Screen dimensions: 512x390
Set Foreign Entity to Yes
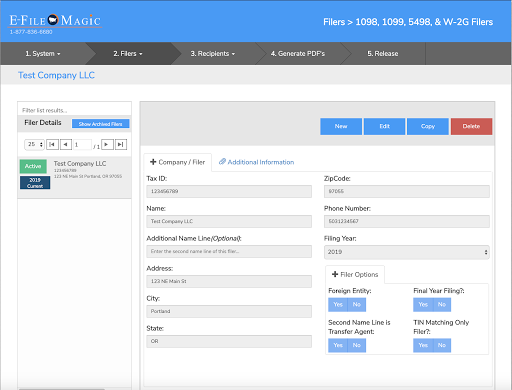pyautogui.click(x=338, y=304)
